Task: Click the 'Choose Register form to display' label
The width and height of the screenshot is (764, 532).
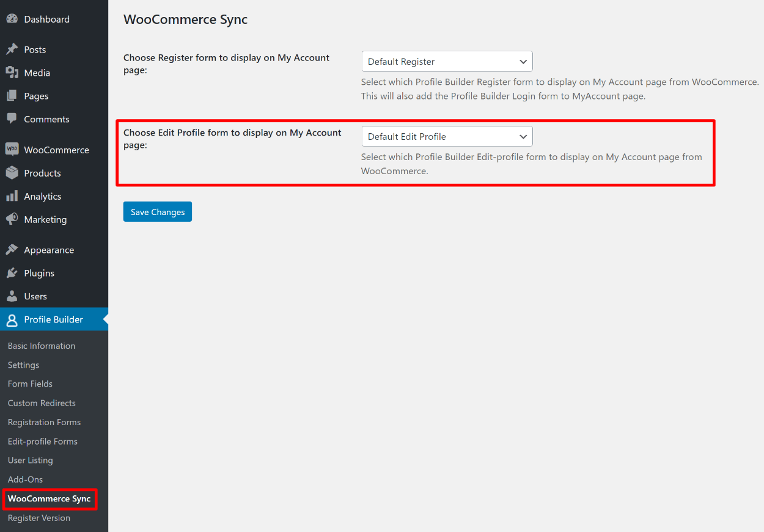Action: 226,64
